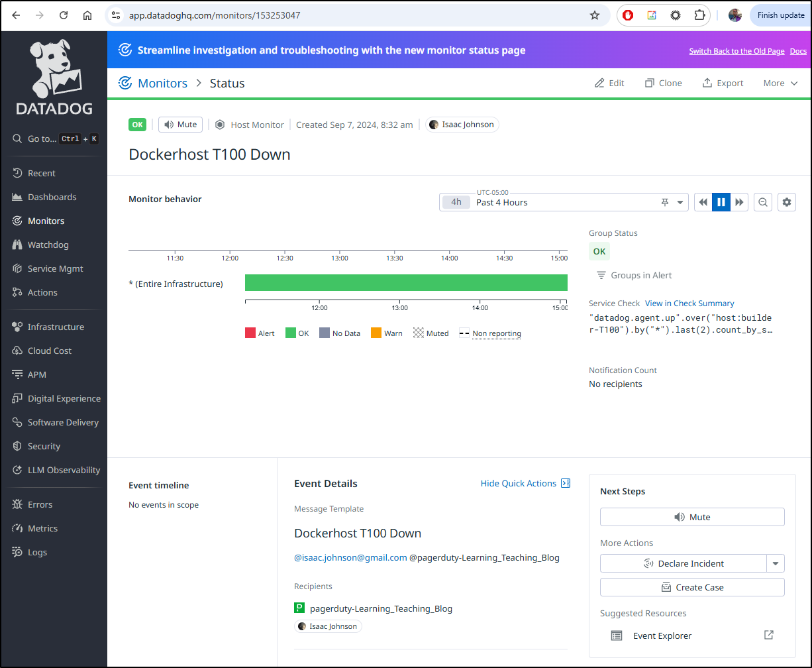Open Dashboards in the sidebar

52,197
